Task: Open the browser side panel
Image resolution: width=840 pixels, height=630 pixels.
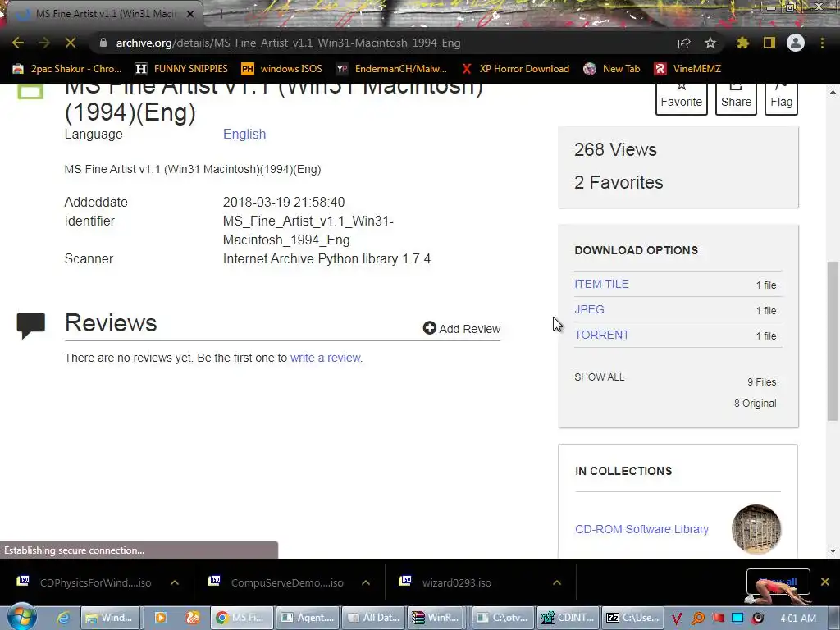Action: tap(769, 43)
